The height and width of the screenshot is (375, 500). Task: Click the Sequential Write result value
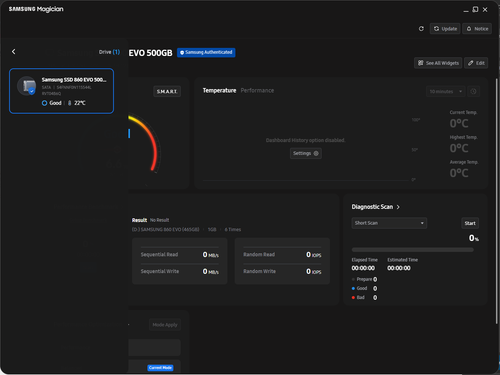(211, 271)
